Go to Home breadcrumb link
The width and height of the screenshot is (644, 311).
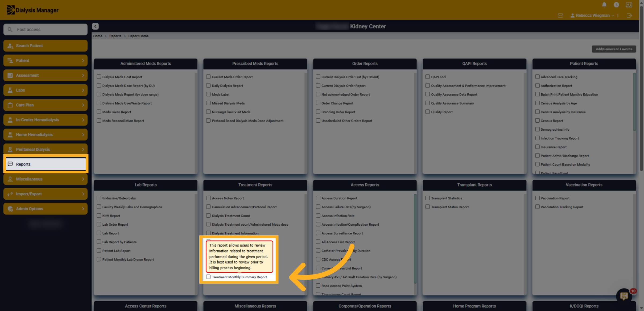(x=98, y=36)
